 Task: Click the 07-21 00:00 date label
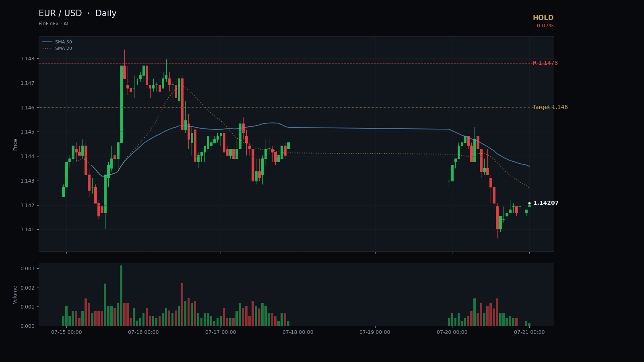coord(529,332)
